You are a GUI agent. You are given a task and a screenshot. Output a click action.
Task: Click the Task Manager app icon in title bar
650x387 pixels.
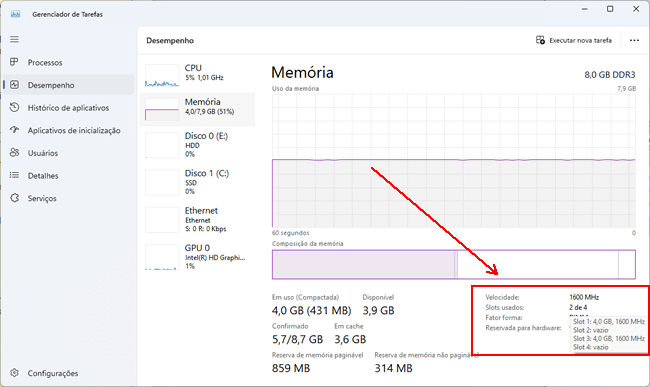16,14
